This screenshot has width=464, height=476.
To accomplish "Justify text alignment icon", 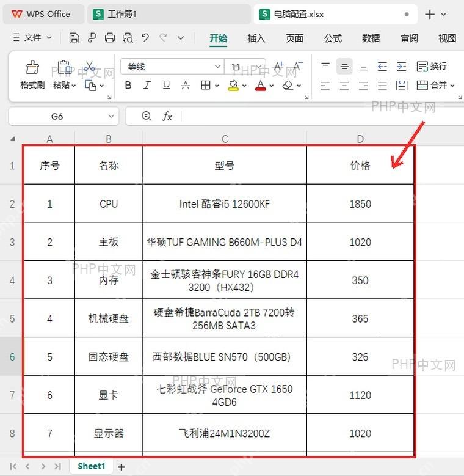I will click(x=382, y=86).
